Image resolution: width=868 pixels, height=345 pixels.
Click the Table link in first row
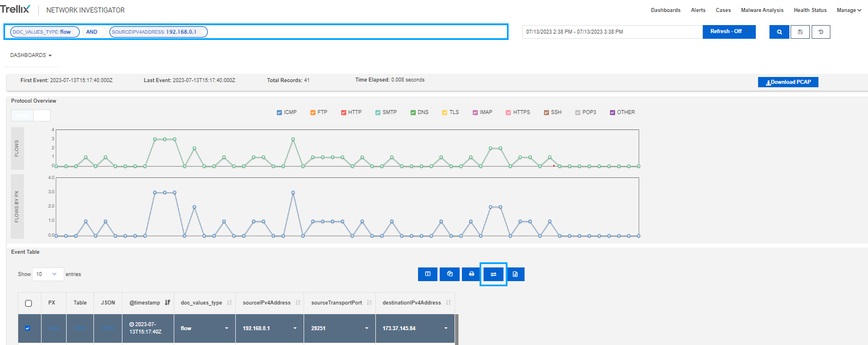(x=79, y=328)
